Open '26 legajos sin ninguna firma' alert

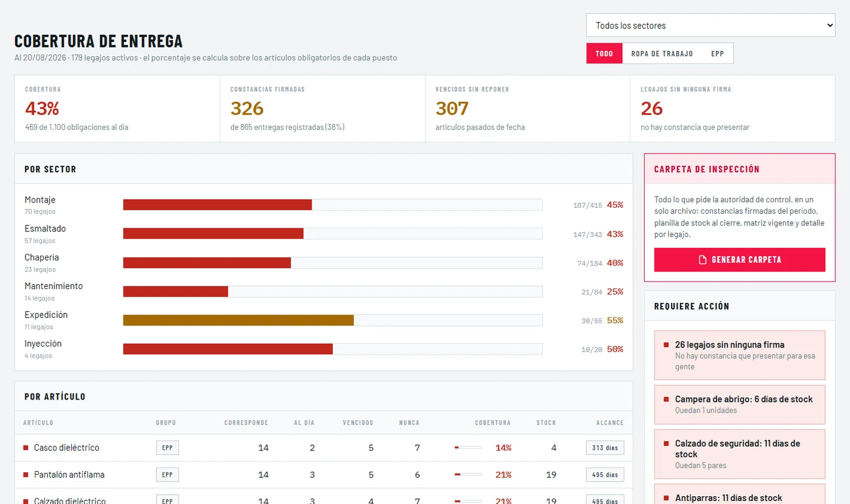pyautogui.click(x=739, y=355)
